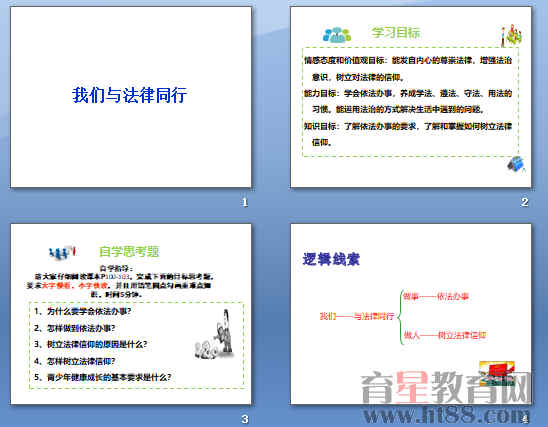Select slide 2 thumbnail 学习目标
The image size is (548, 427).
411,97
